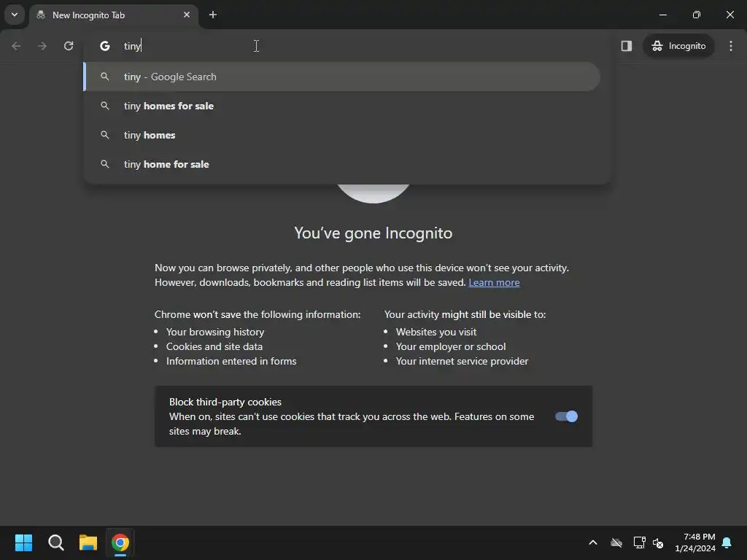The image size is (747, 560).
Task: Open the Windows Start menu
Action: [x=23, y=542]
